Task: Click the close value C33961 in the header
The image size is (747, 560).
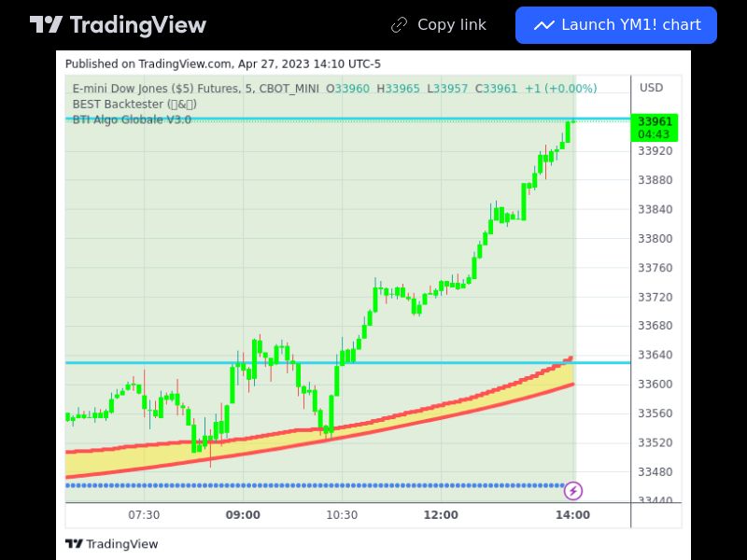Action: [x=496, y=89]
